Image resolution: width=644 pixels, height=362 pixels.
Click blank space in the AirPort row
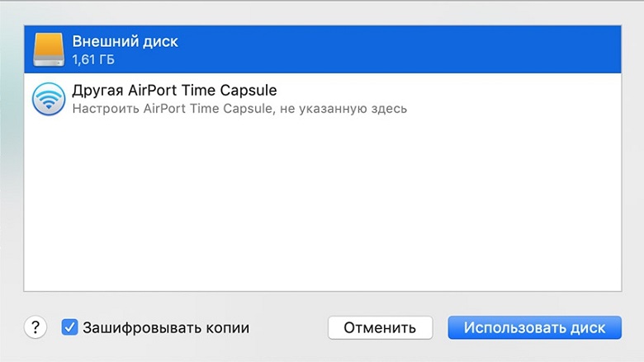[x=514, y=99]
